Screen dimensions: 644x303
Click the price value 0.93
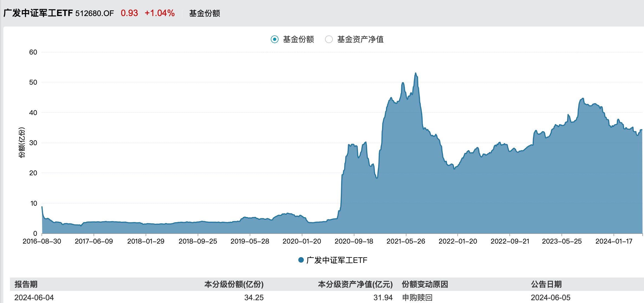[129, 13]
